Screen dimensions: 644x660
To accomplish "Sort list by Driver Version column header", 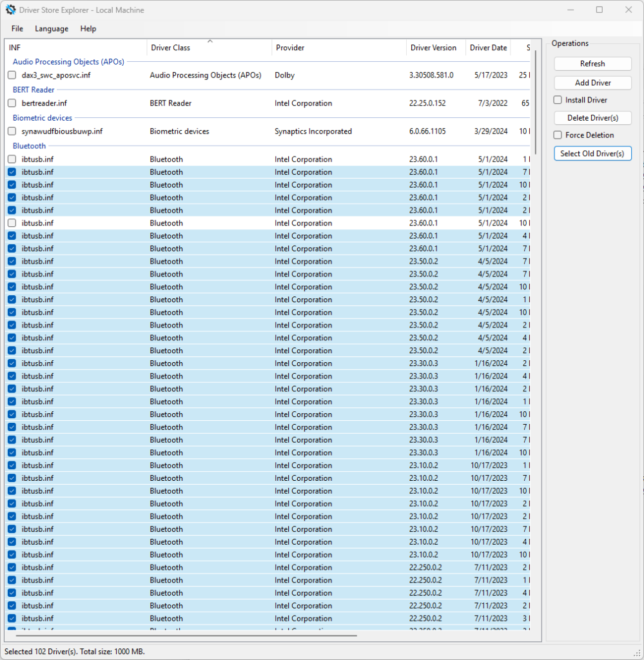I will click(x=433, y=48).
